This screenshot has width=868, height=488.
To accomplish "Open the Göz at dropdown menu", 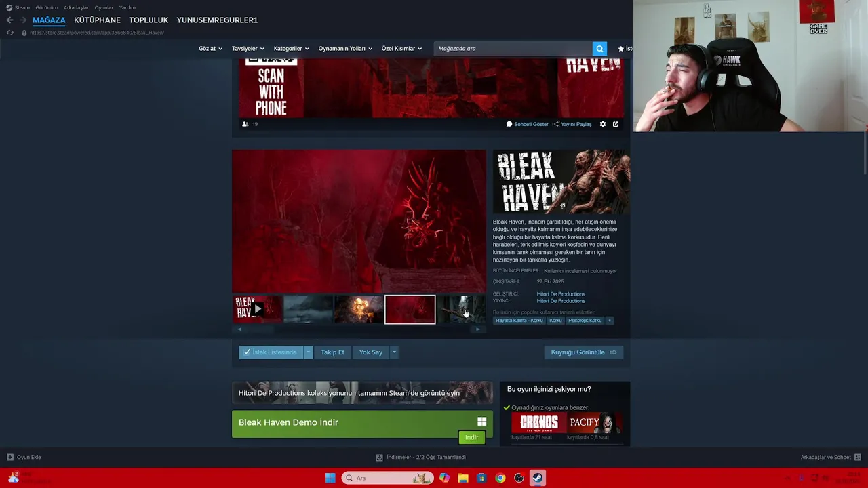I will [210, 49].
